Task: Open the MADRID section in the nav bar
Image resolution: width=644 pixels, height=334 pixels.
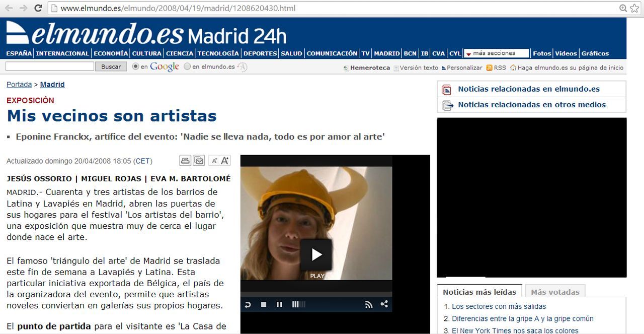Action: (x=387, y=53)
